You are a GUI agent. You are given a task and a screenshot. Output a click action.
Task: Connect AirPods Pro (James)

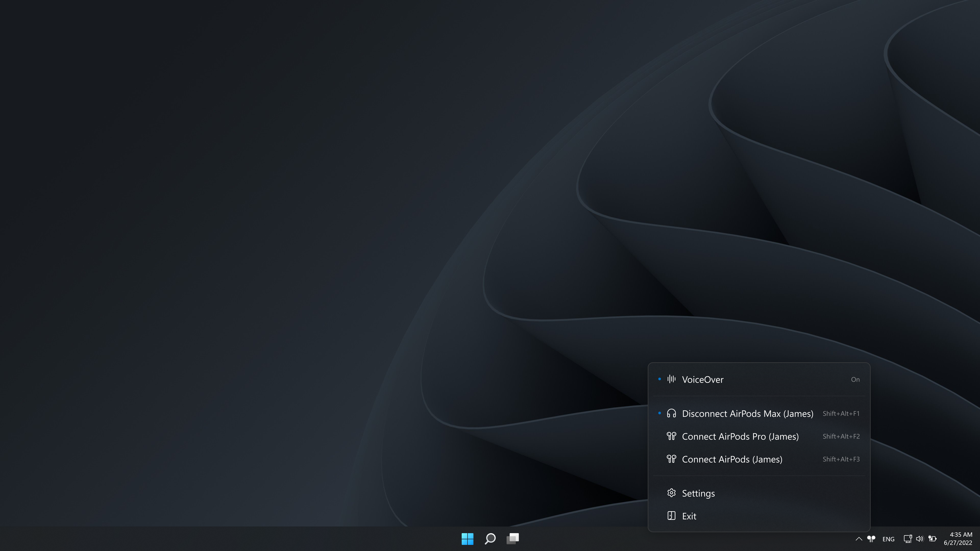[740, 436]
